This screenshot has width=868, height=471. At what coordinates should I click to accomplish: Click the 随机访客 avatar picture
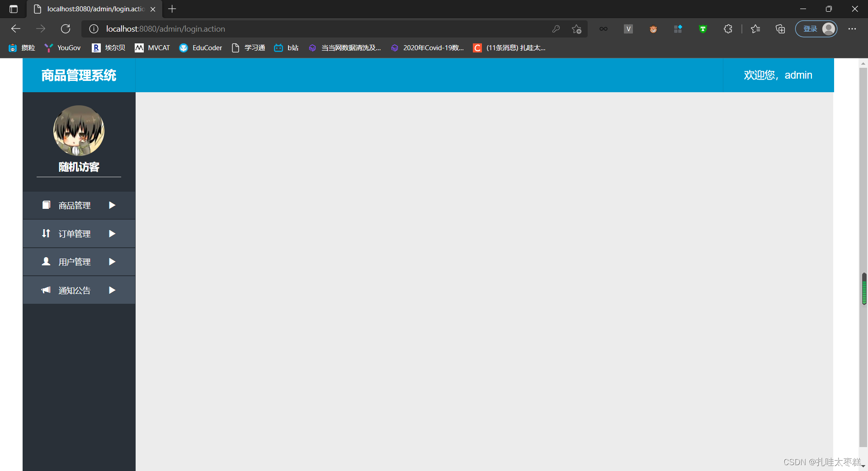[79, 131]
